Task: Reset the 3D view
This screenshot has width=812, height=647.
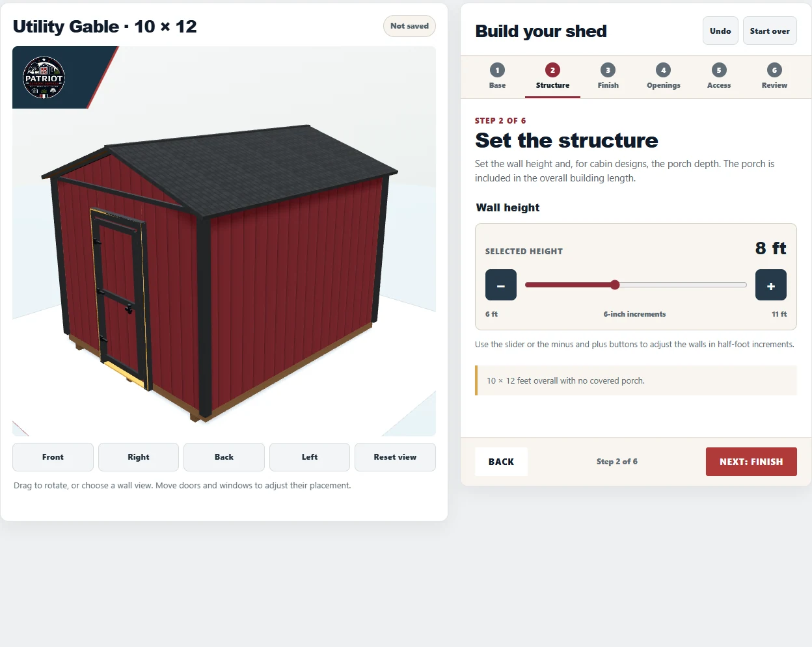Action: [395, 457]
